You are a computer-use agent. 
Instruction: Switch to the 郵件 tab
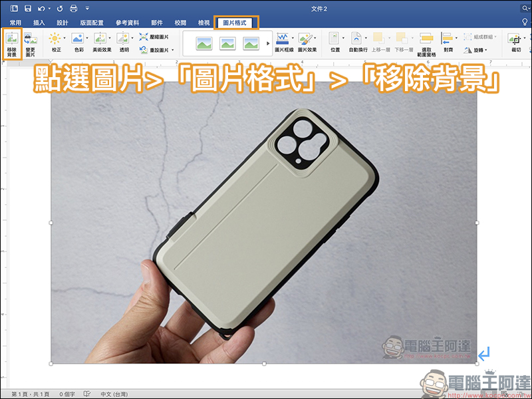[157, 23]
